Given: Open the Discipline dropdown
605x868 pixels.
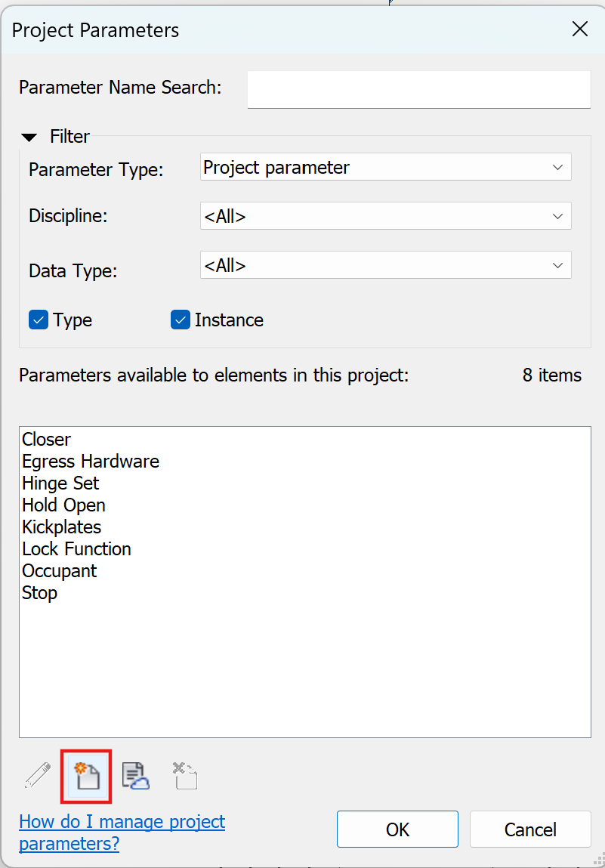Looking at the screenshot, I should 386,216.
